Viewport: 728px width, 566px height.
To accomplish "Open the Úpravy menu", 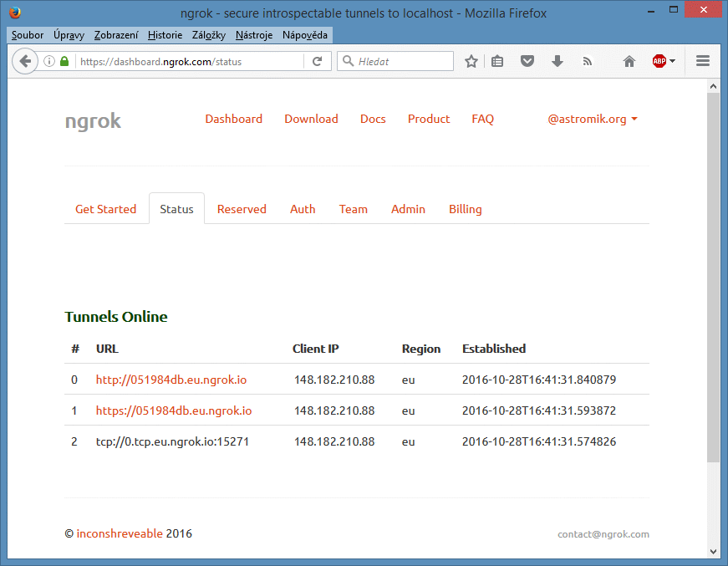I will (x=69, y=35).
